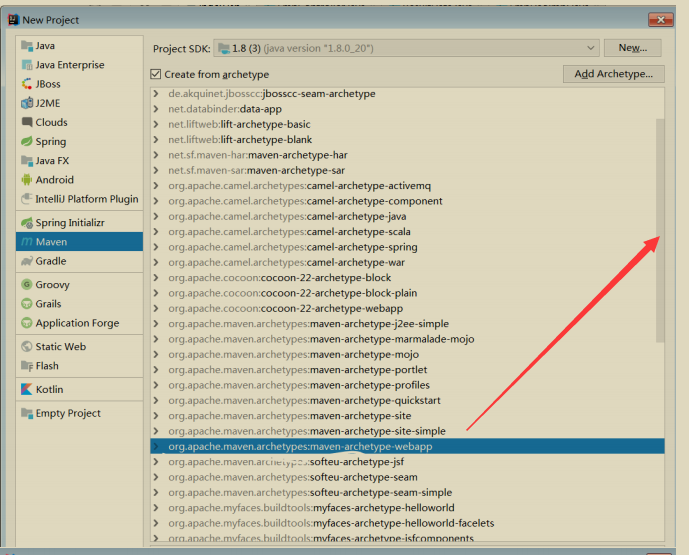Expand softeu-archetype-jsf node
Image resolution: width=689 pixels, height=555 pixels.
click(x=156, y=462)
